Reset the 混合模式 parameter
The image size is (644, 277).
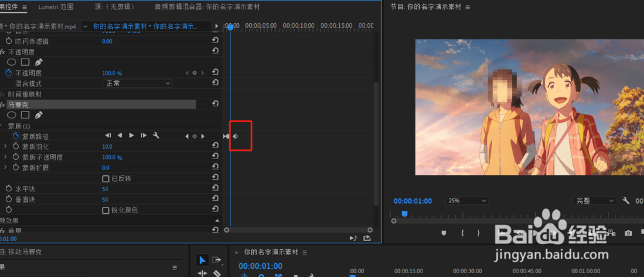(215, 83)
